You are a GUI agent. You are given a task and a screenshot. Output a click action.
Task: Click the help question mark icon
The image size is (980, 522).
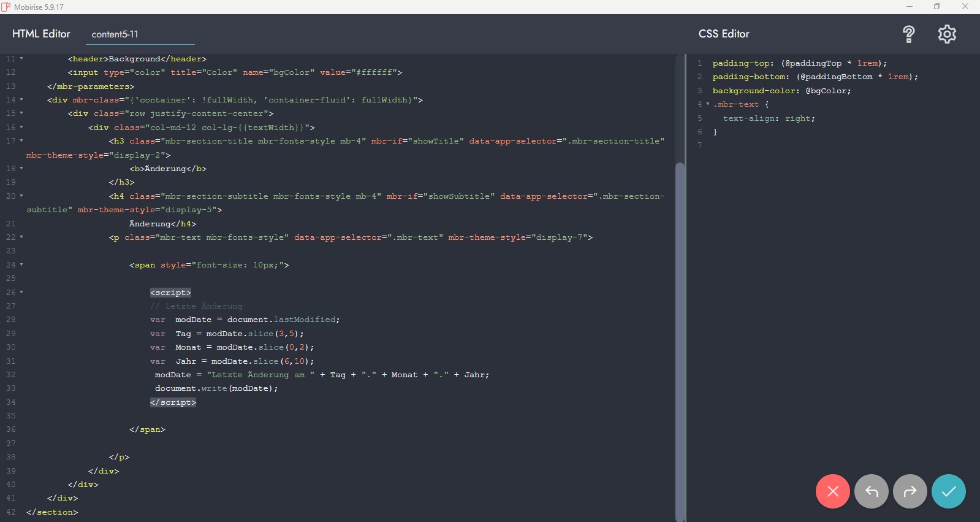tap(908, 34)
